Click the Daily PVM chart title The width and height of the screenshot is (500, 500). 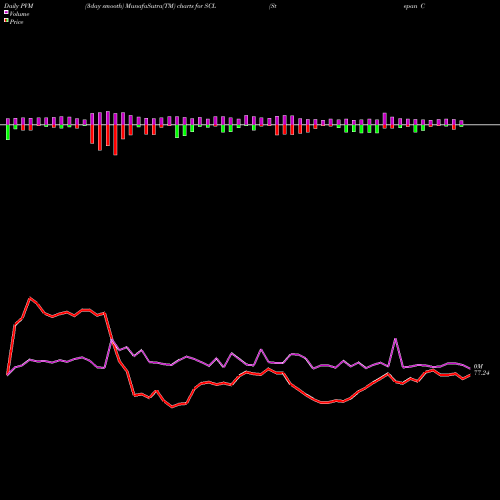pyautogui.click(x=18, y=6)
